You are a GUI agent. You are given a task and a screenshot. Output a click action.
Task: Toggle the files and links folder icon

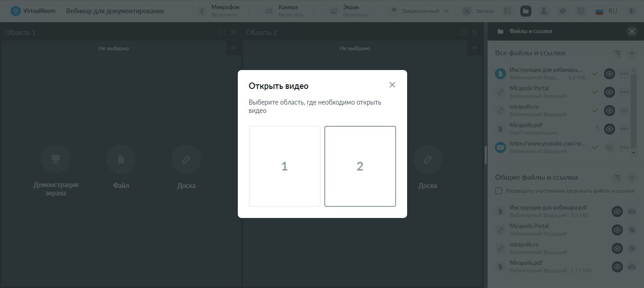click(526, 11)
